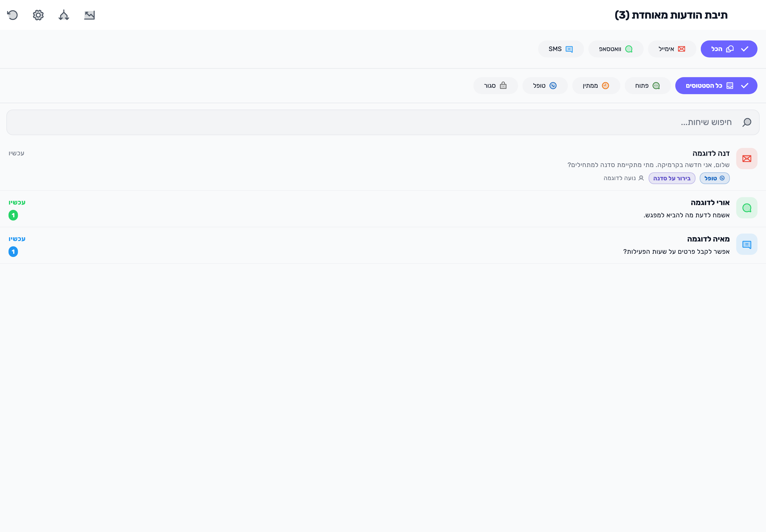
Task: Click the refresh icon in the header
Action: 13,15
